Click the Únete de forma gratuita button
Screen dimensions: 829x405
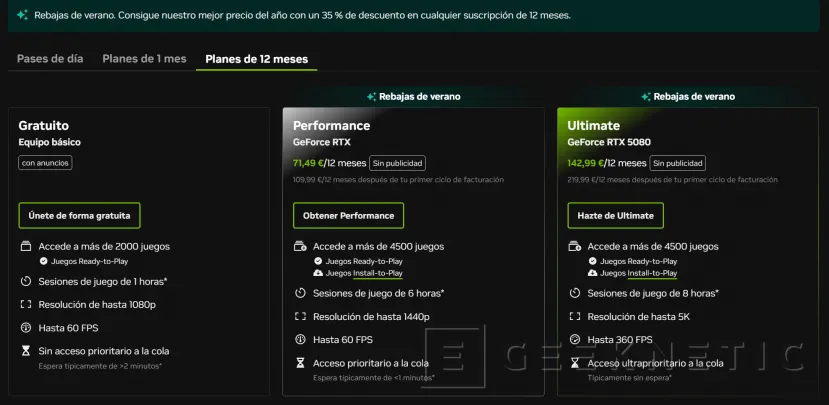(79, 215)
